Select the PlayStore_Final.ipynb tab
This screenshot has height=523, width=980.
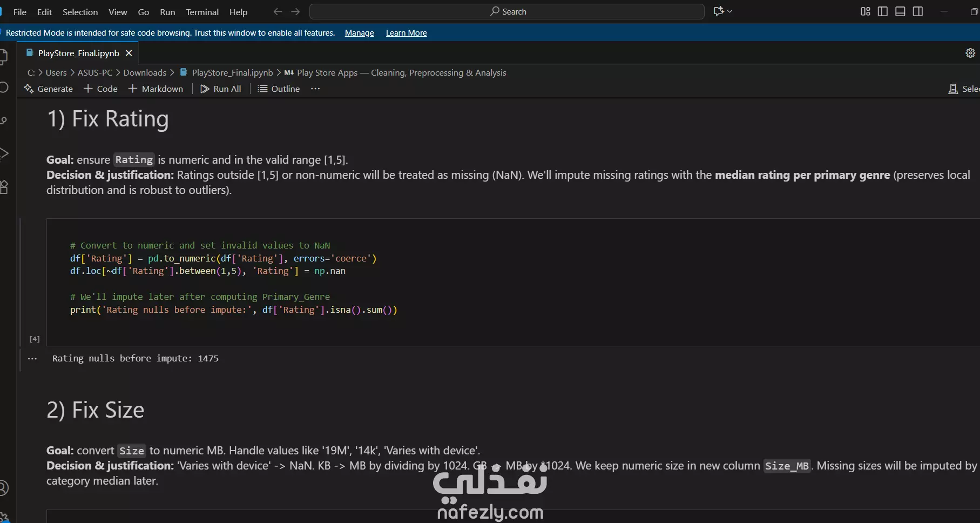[x=78, y=53]
